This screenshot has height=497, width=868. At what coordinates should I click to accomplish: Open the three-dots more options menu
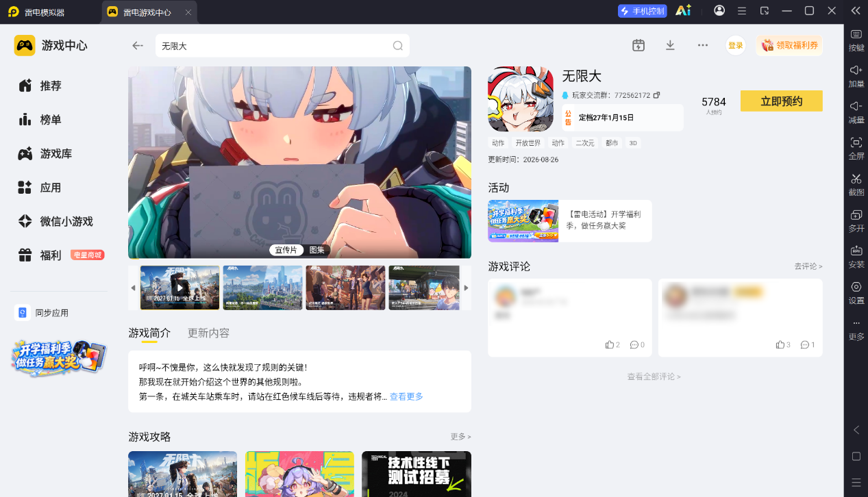702,45
